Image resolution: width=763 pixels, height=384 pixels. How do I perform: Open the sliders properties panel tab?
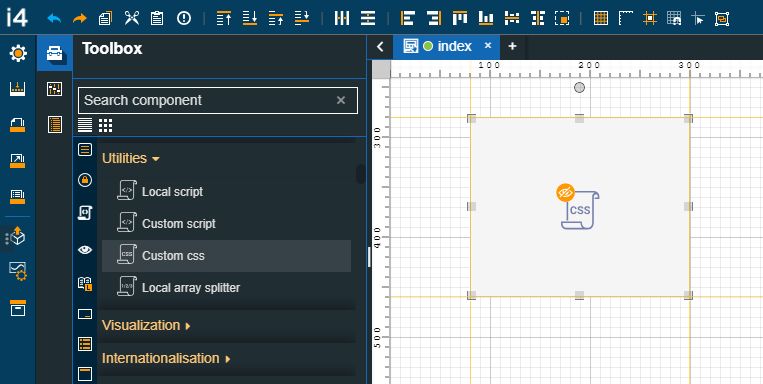(x=54, y=89)
